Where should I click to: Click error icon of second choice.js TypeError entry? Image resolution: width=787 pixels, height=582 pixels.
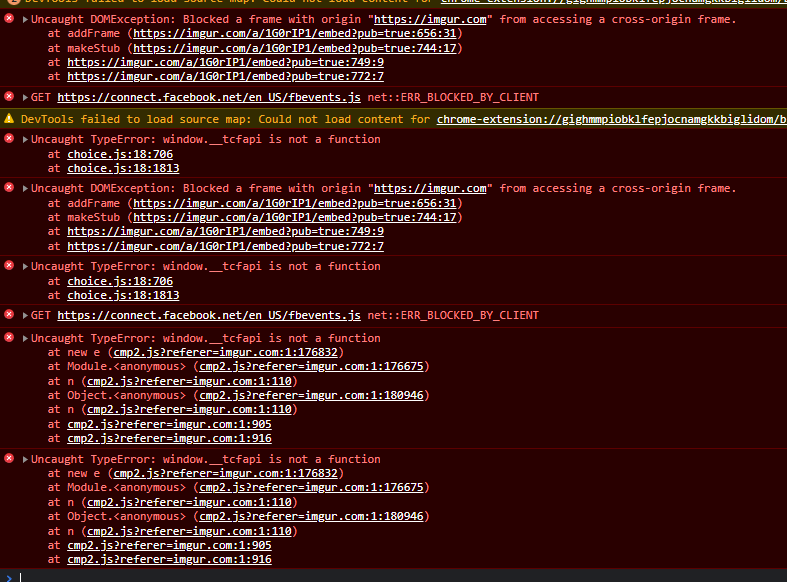click(9, 265)
